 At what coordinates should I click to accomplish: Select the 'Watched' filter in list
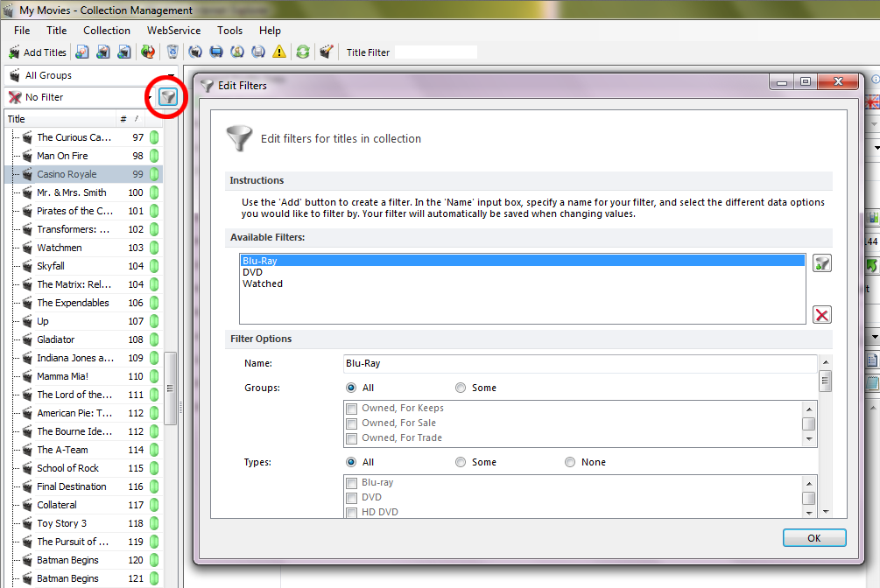pos(263,283)
